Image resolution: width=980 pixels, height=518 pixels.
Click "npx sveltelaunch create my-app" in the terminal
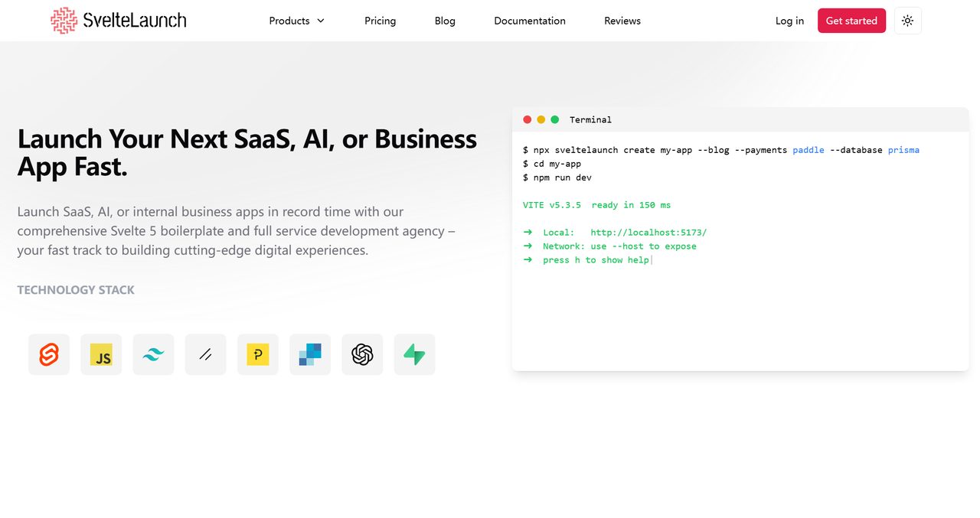[x=612, y=150]
